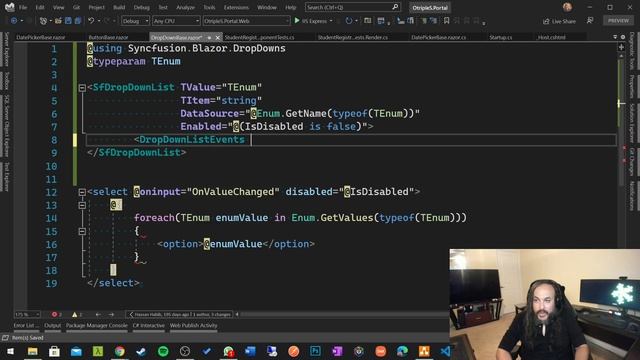Open the Output panel tab

53,325
